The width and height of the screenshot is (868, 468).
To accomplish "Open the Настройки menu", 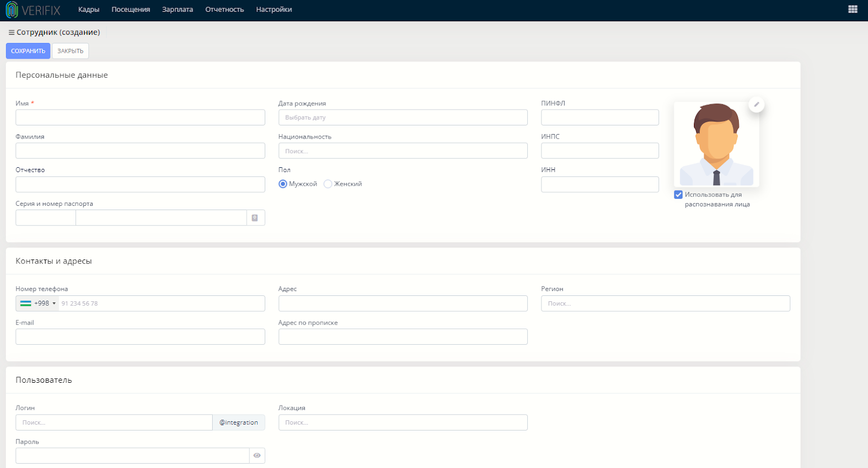I will tap(274, 10).
